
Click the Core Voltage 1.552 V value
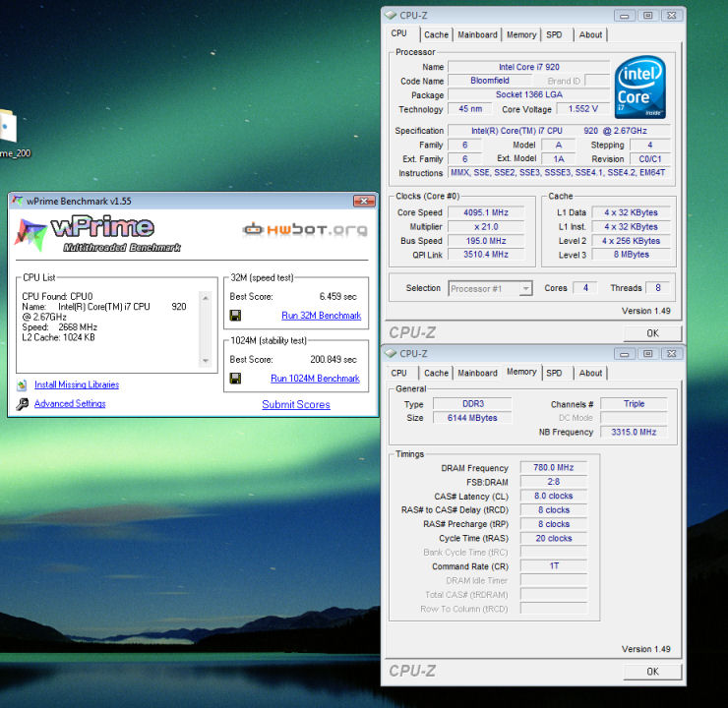pos(582,108)
